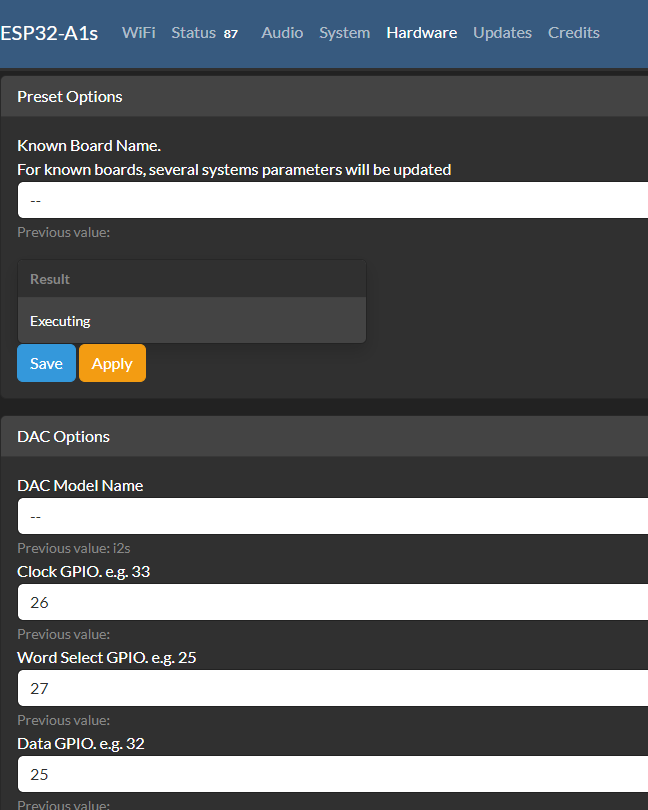
Task: Navigate to the Updates tab
Action: [x=502, y=33]
